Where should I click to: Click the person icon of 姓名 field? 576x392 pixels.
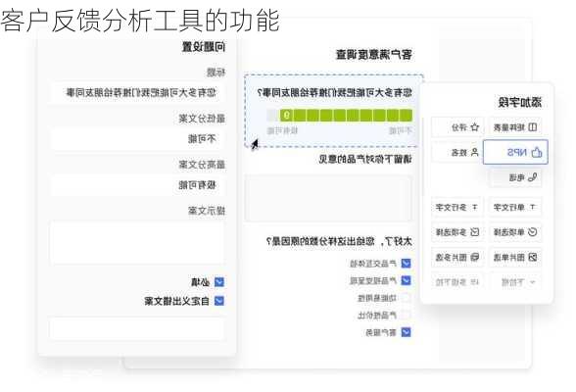tap(474, 152)
